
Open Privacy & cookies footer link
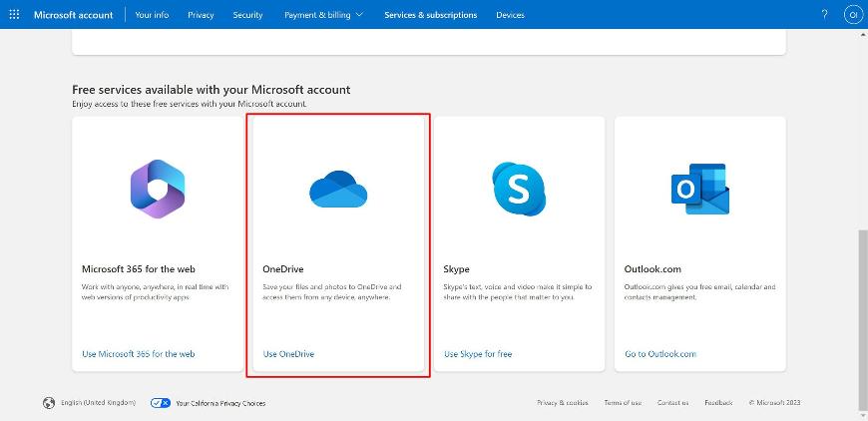coord(563,403)
